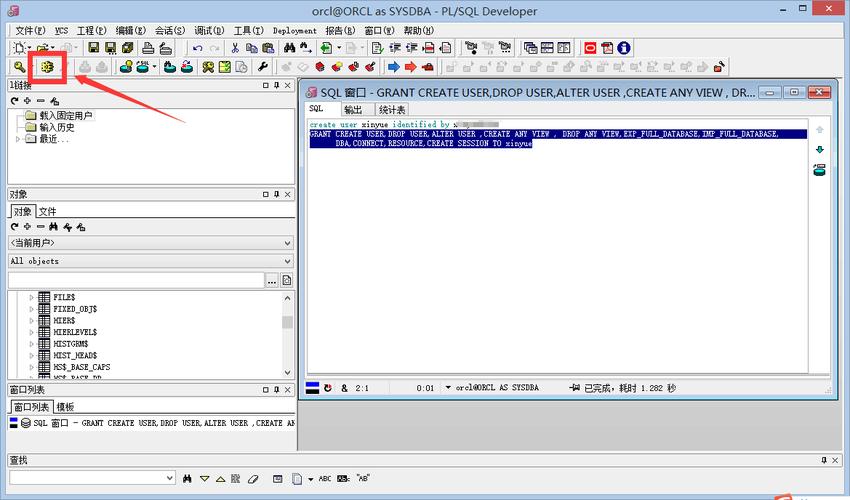The width and height of the screenshot is (850, 500).
Task: Open the Find text combo box dropdown
Action: (170, 478)
